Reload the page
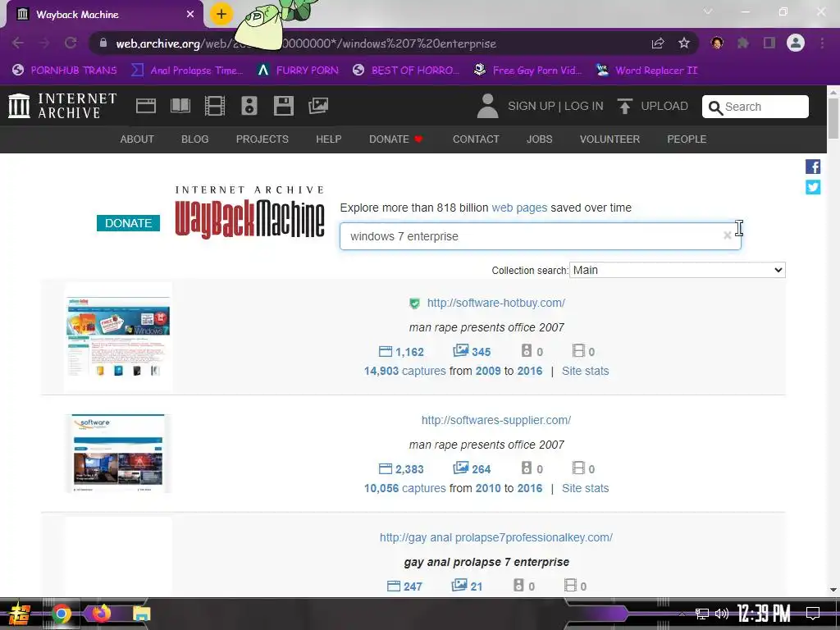 [x=71, y=43]
